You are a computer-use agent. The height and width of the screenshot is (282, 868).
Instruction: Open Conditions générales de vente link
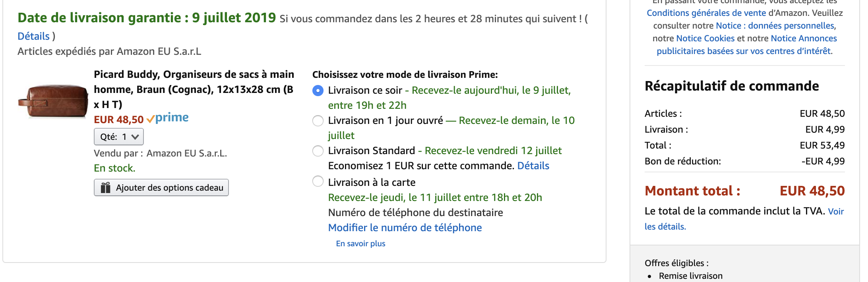pos(706,13)
